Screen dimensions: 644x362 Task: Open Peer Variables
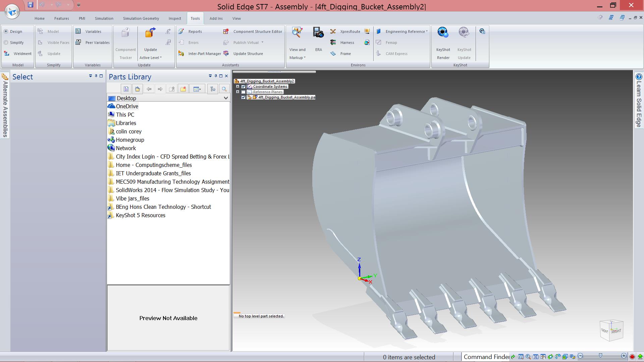coord(93,43)
